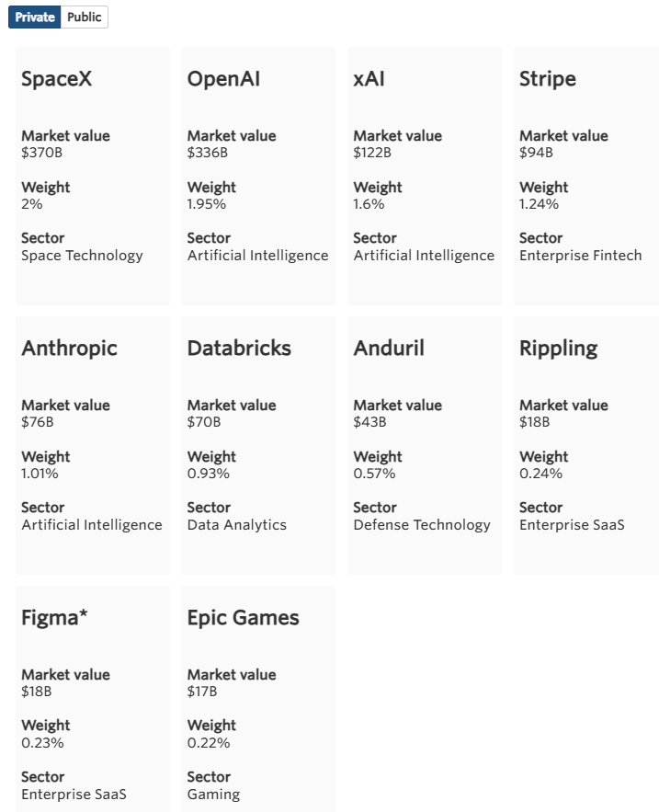
Task: Select the Anthropic card heading
Action: point(69,349)
